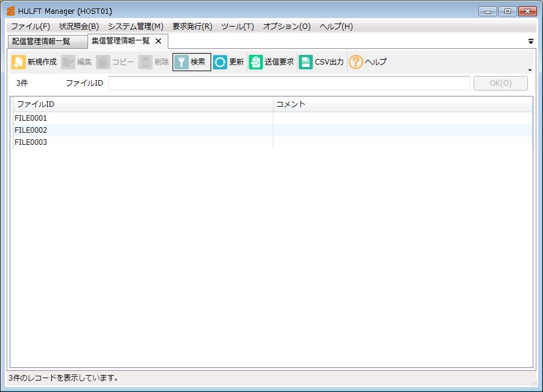Click the 送信要求 (Send Request) icon

point(256,62)
